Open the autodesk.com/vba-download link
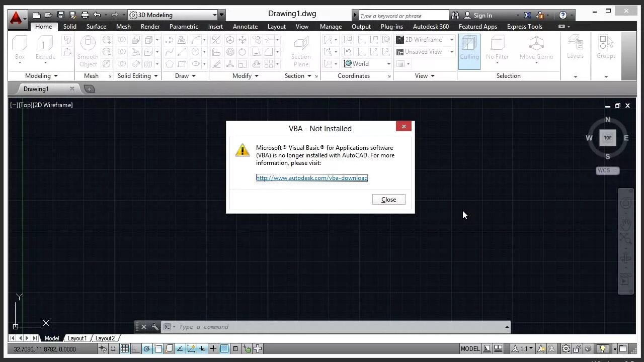 coord(312,178)
